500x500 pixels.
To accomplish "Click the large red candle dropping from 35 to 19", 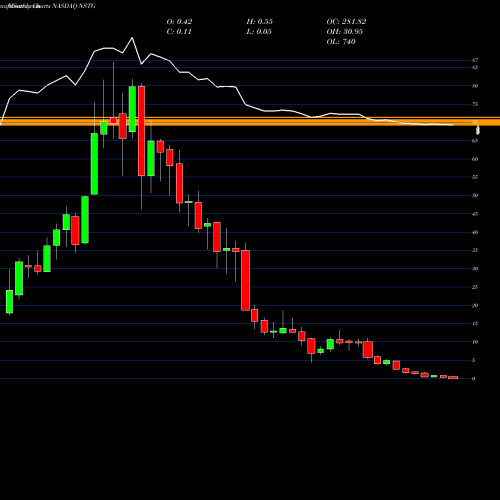I will (x=246, y=280).
